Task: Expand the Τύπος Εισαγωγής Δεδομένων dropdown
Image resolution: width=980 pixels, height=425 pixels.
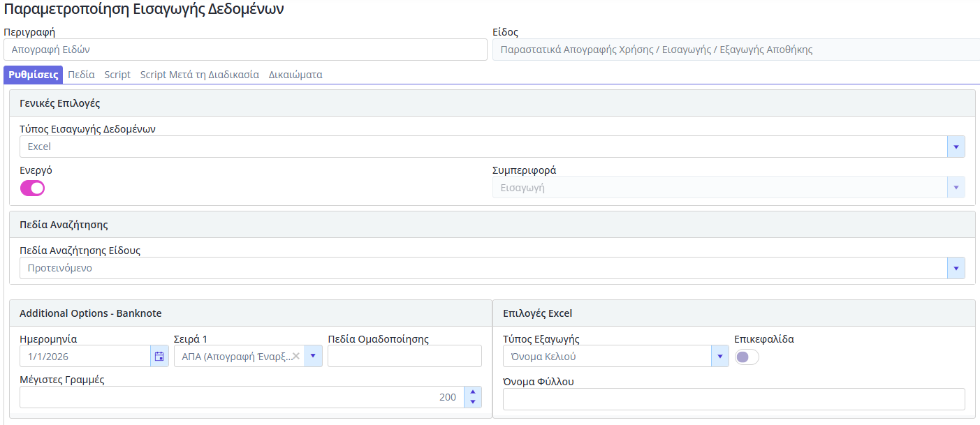Action: 956,147
